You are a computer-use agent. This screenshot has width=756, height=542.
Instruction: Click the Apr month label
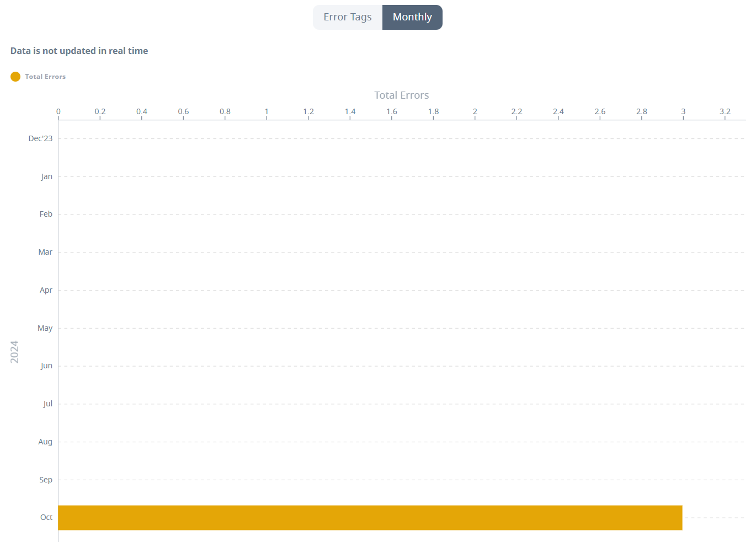tap(46, 290)
